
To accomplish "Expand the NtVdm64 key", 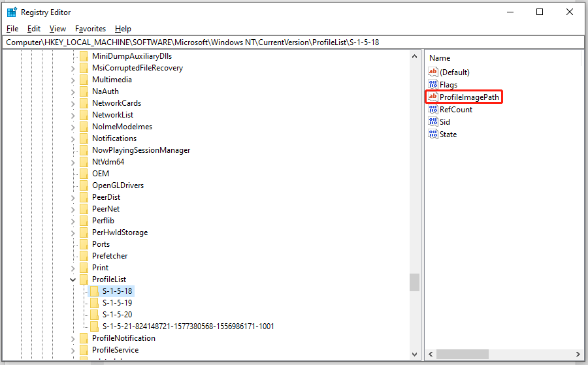I will 73,163.
